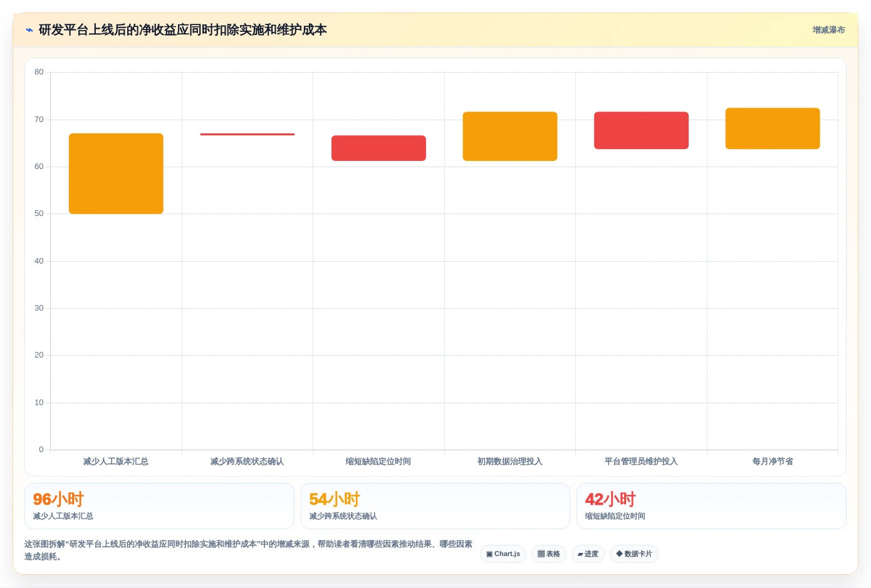Click the red bar for 缩短缺陷定位时间
Screen dimensions: 871x588
coord(378,148)
